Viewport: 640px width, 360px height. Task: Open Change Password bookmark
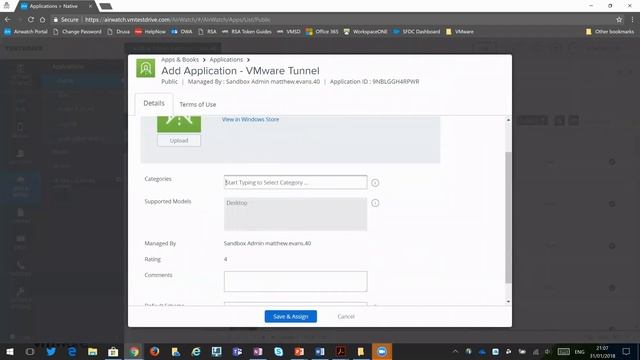[77, 31]
